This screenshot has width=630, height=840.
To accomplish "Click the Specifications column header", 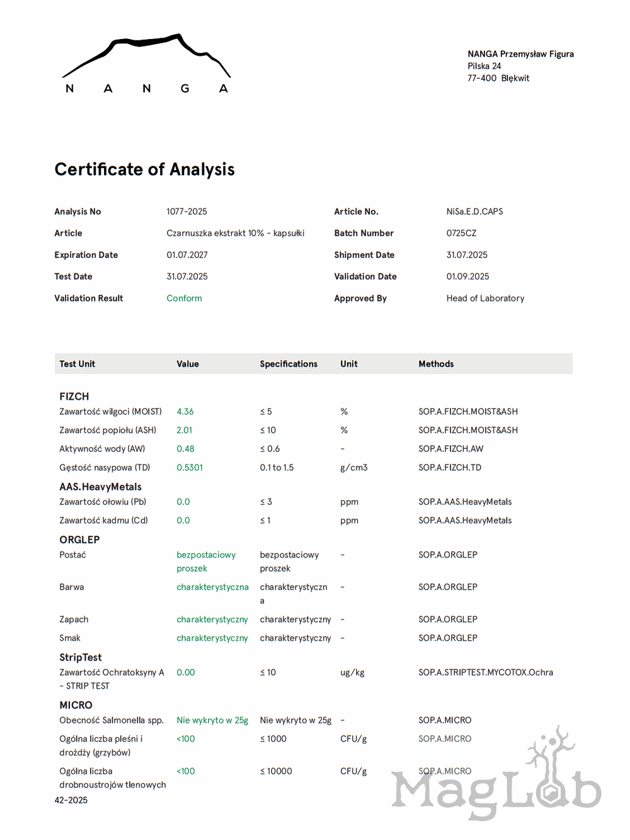I will click(x=289, y=364).
